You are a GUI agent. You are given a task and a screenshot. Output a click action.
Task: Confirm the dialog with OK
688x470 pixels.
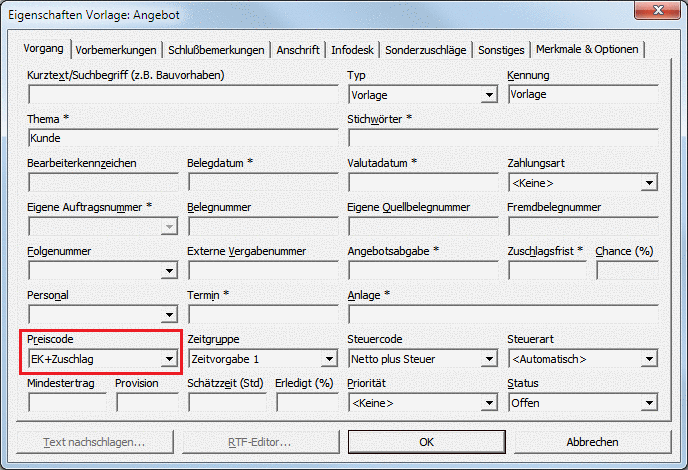tap(426, 442)
